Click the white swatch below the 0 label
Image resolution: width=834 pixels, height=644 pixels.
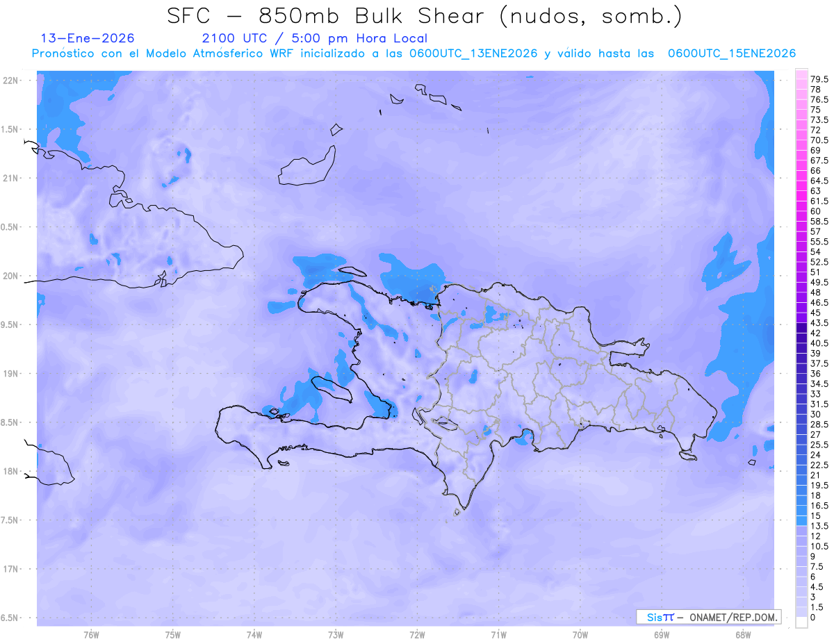[801, 622]
